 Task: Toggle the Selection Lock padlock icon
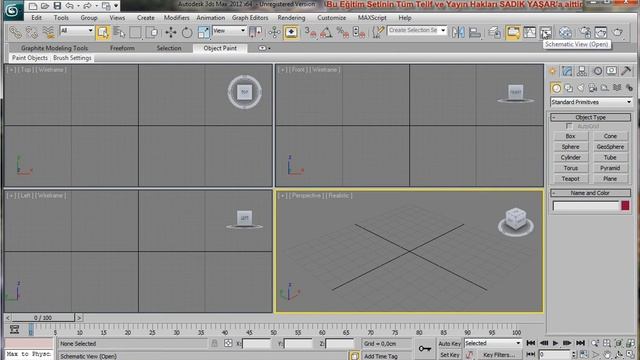click(x=214, y=343)
